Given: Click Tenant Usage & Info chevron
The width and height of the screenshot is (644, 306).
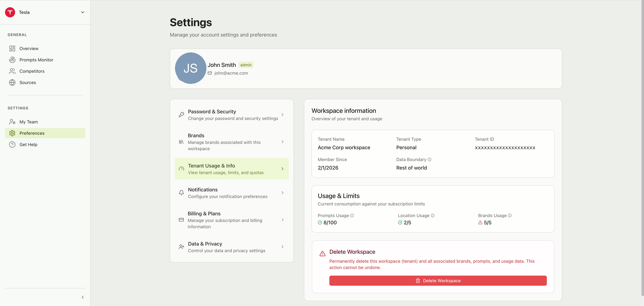Looking at the screenshot, I should pos(283,169).
